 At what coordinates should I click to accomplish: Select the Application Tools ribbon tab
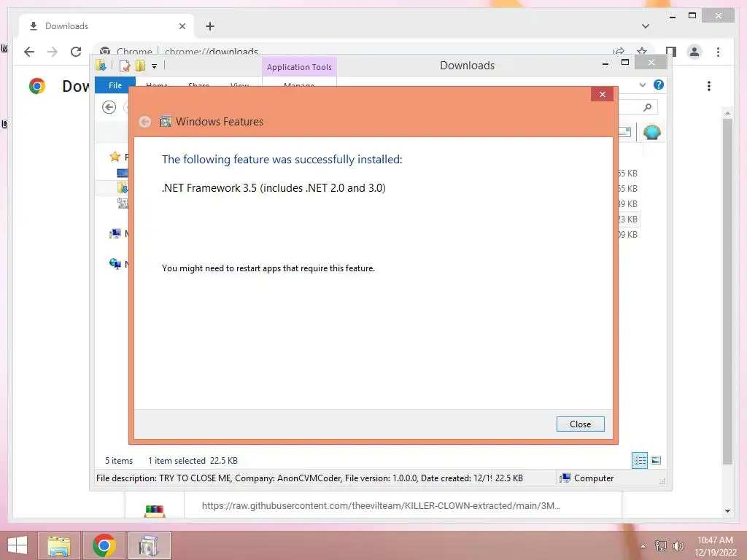click(x=299, y=67)
